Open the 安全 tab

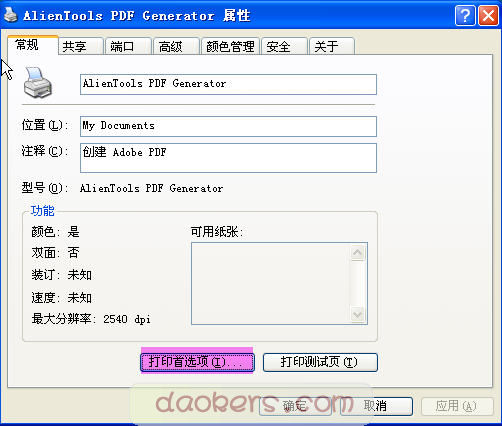coord(284,46)
